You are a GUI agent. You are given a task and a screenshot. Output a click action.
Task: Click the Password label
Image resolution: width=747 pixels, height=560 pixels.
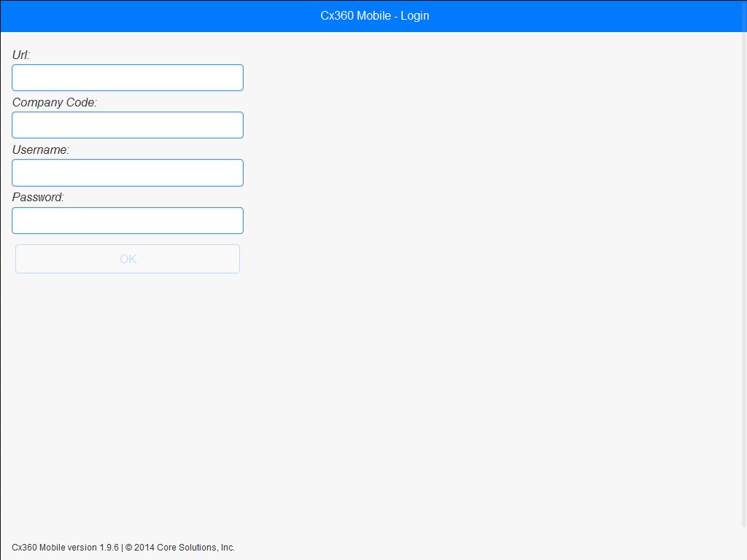(38, 197)
